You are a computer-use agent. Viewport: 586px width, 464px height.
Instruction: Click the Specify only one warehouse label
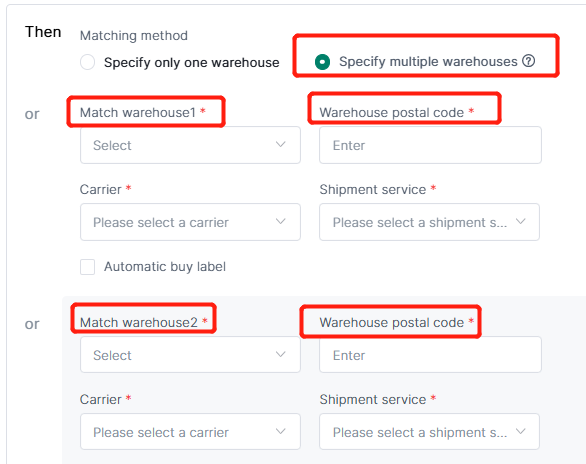coord(191,62)
